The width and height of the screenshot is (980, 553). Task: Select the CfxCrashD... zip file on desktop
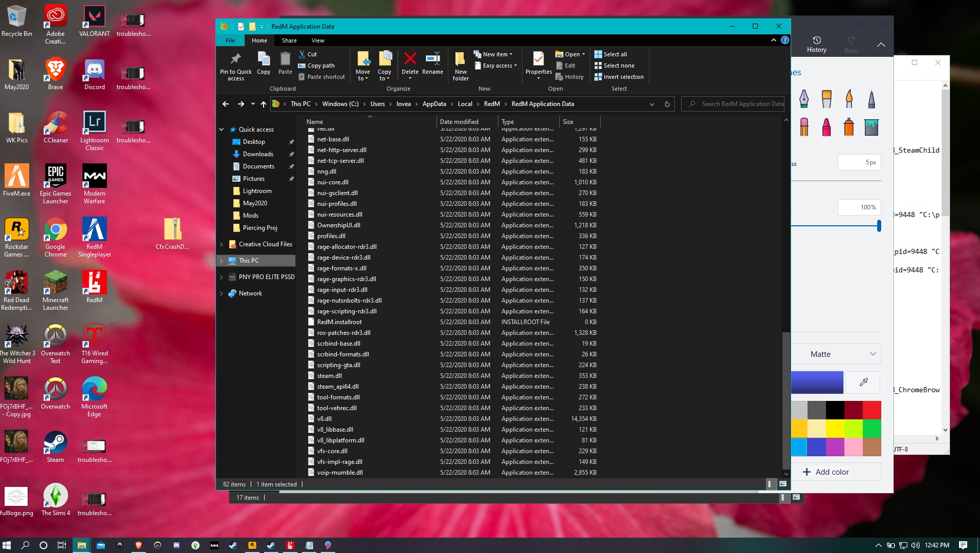click(172, 234)
